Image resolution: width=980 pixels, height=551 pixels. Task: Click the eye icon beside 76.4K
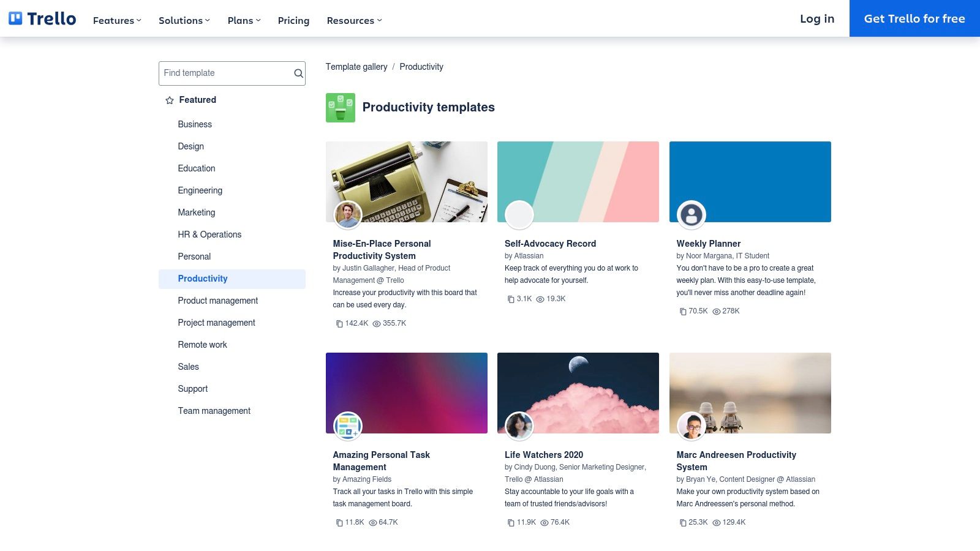544,523
